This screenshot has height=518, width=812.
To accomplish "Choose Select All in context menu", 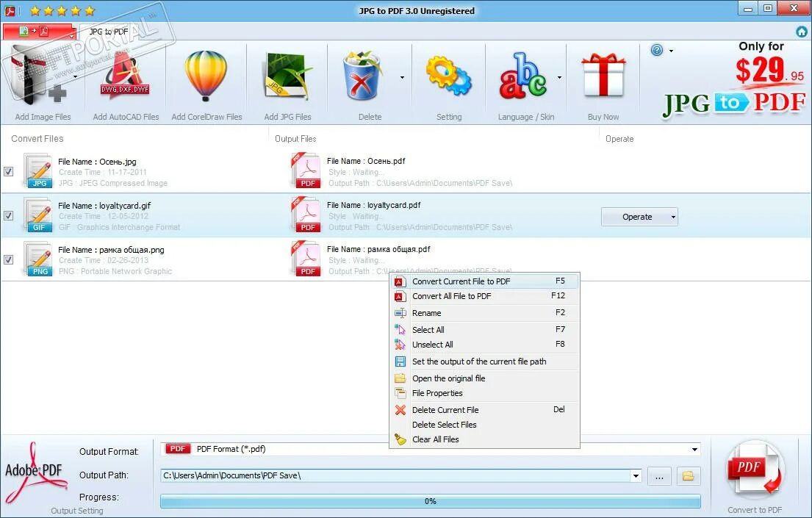I will coord(484,330).
